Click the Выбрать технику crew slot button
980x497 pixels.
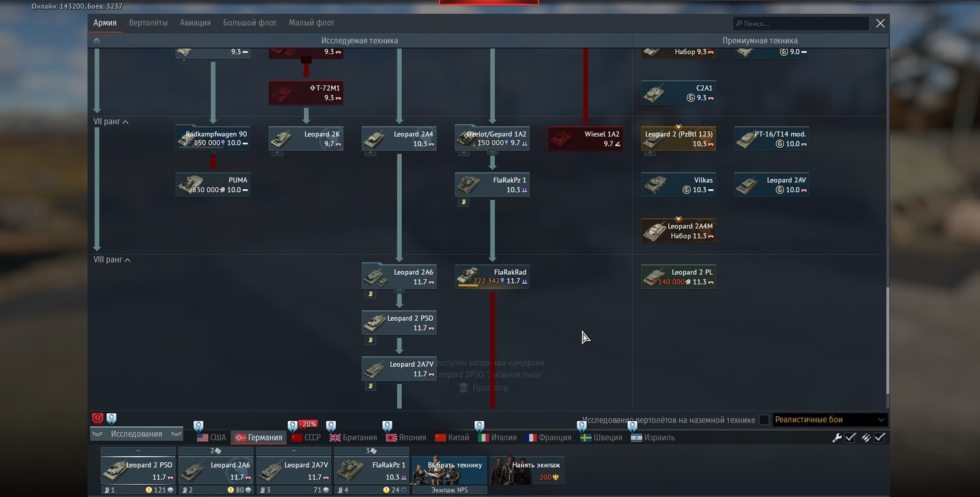click(x=449, y=471)
